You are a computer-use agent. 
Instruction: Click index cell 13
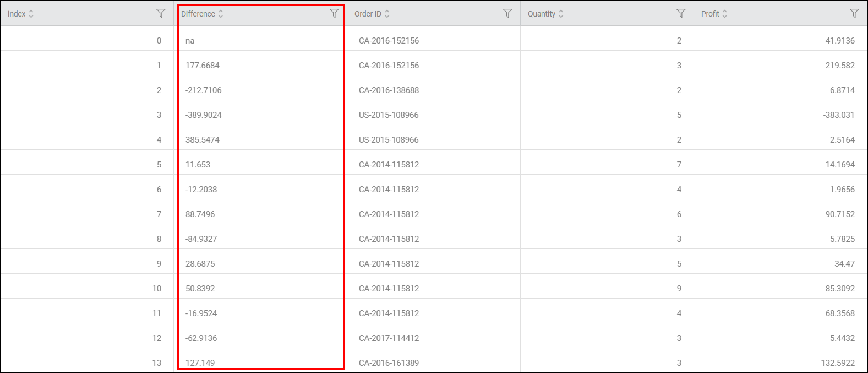click(157, 363)
